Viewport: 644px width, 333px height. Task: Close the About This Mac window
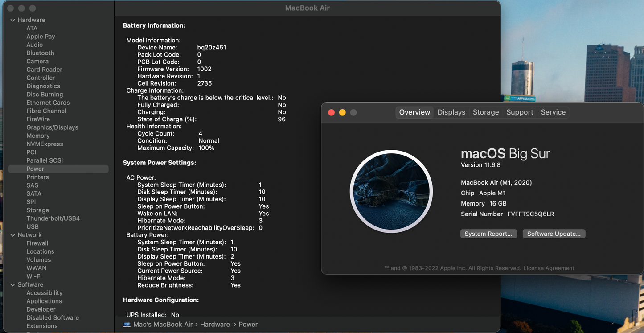pos(331,112)
